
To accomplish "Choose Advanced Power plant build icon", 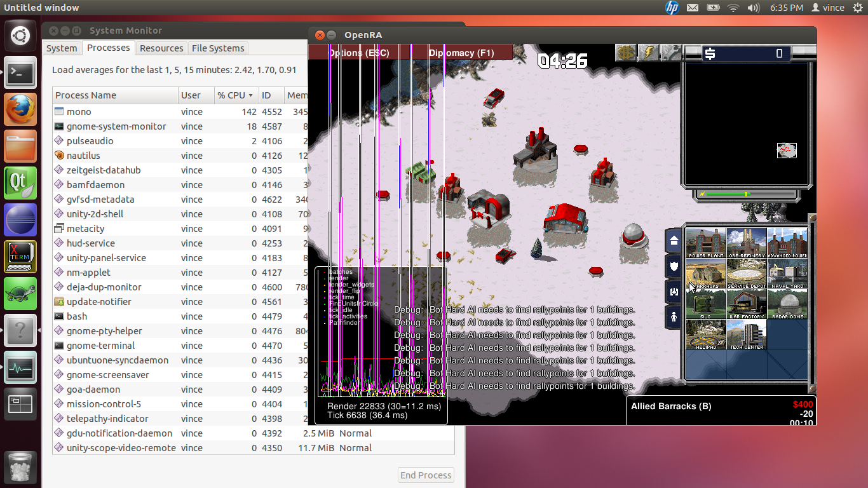I will point(787,243).
